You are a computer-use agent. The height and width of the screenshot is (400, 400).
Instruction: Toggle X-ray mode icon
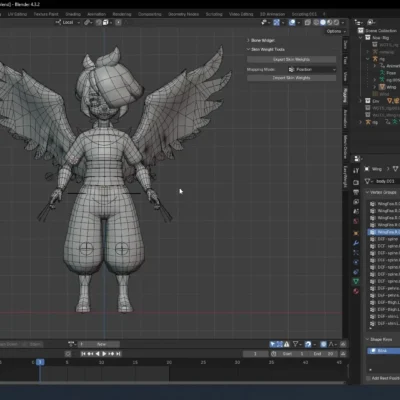pos(308,22)
